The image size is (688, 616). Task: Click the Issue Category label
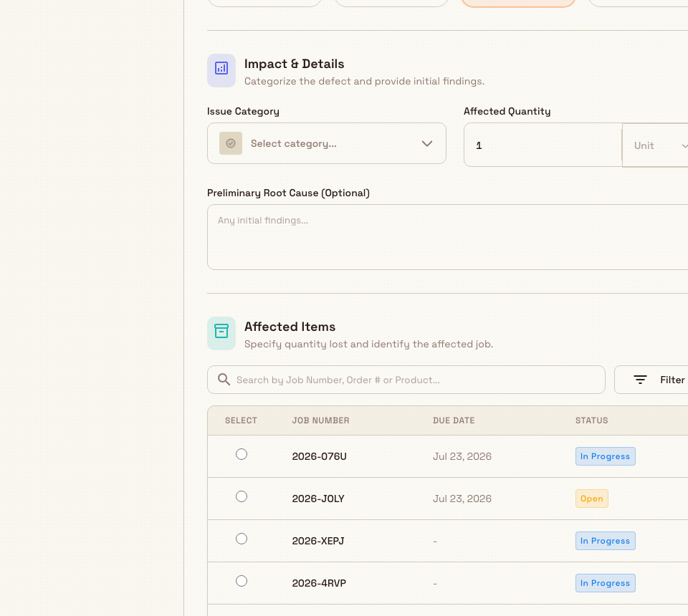(x=243, y=111)
